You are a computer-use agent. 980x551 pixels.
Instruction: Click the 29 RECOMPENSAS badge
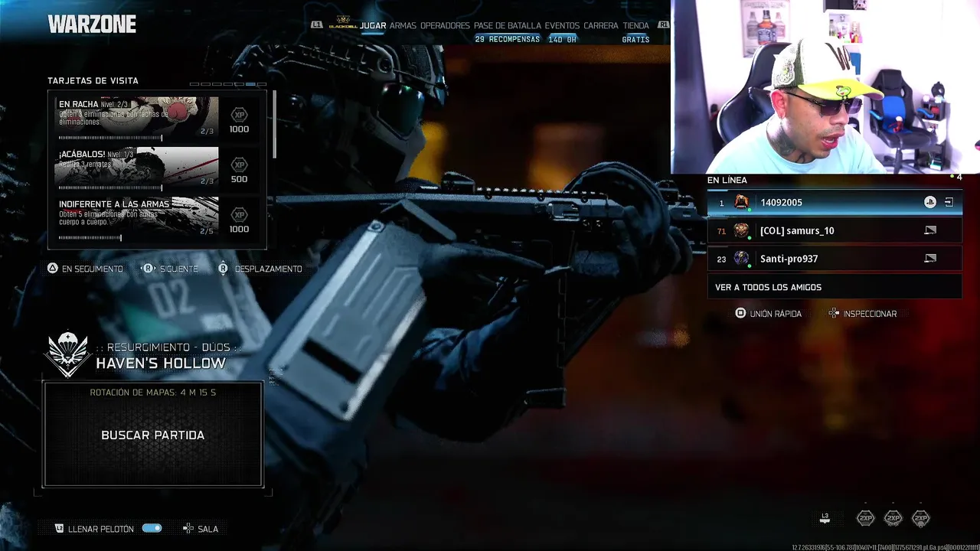pyautogui.click(x=507, y=39)
